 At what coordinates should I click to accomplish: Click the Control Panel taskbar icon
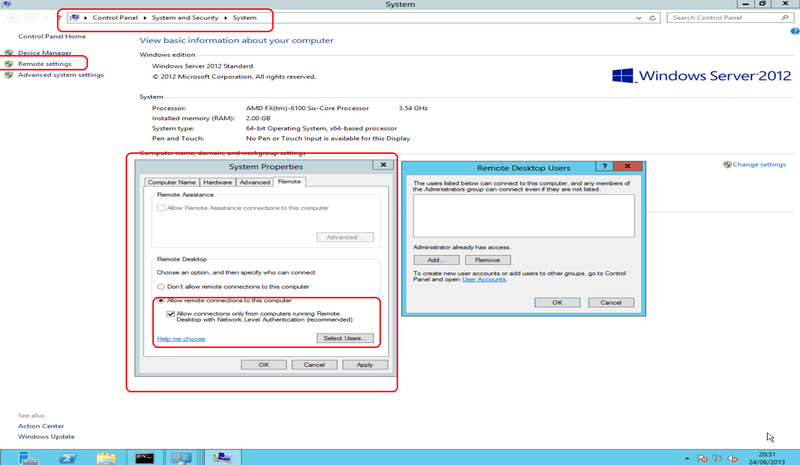(181, 458)
